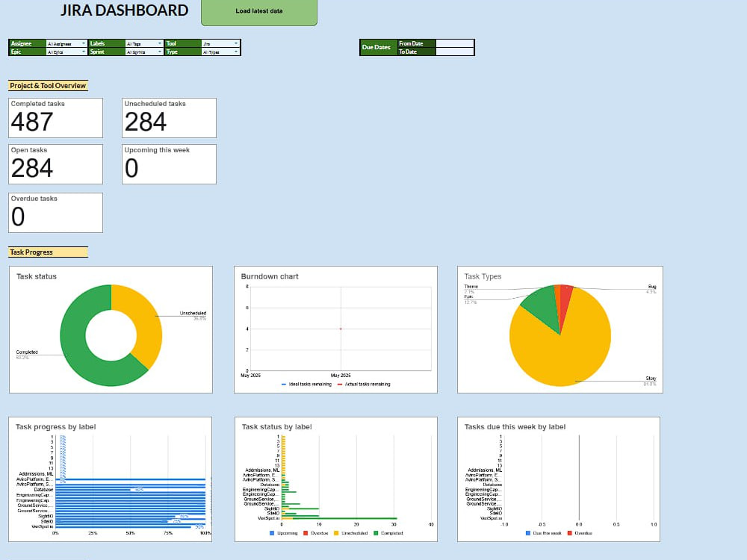747x560 pixels.
Task: Click the Upcoming this week card
Action: click(x=169, y=164)
